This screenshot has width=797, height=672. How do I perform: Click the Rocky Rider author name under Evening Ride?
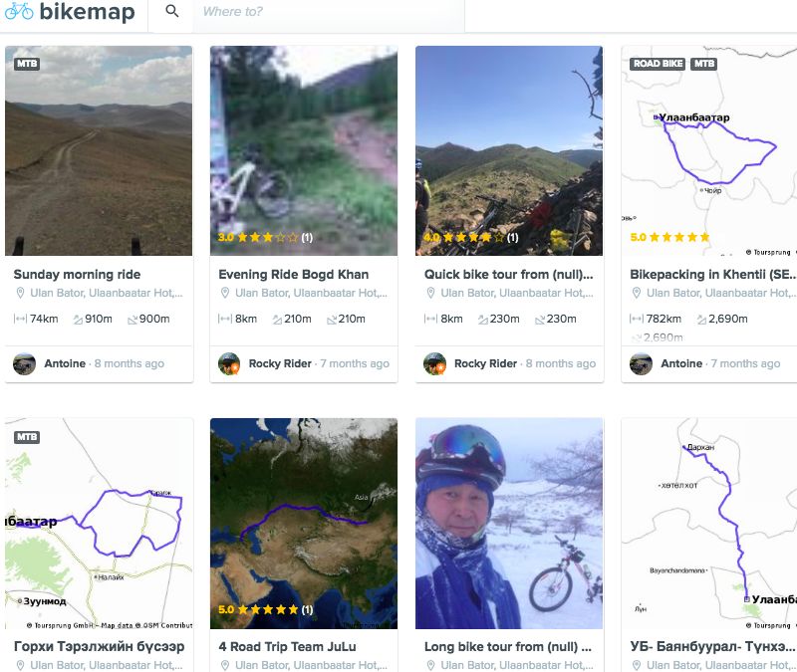(x=280, y=364)
